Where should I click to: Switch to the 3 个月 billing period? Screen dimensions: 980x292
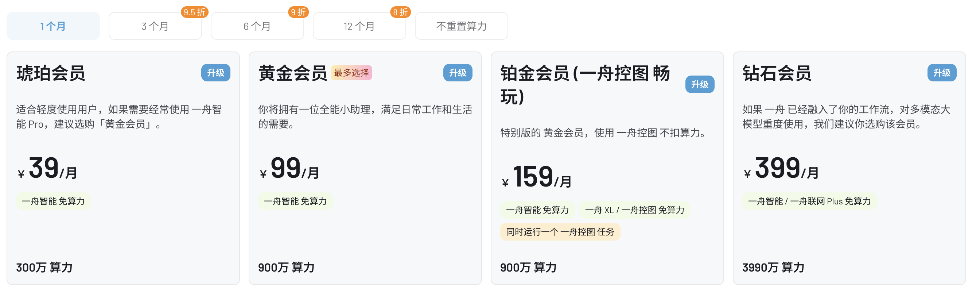point(155,26)
